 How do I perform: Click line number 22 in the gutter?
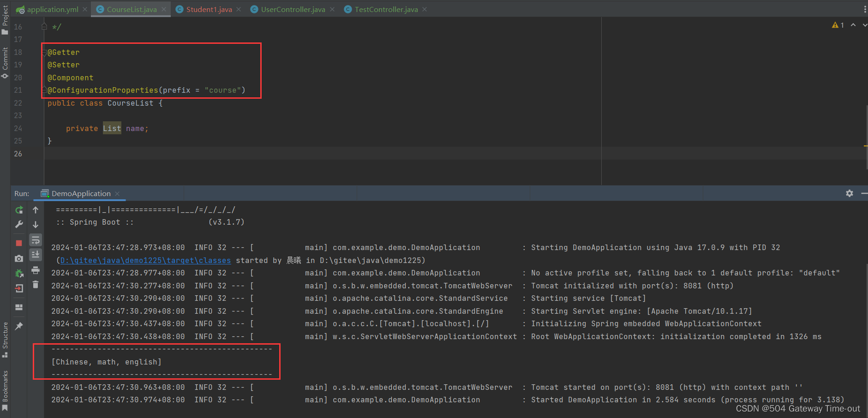pos(18,103)
